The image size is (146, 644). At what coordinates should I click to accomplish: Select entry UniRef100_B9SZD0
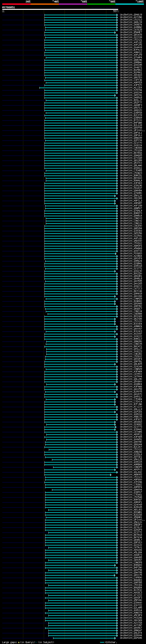131,273
